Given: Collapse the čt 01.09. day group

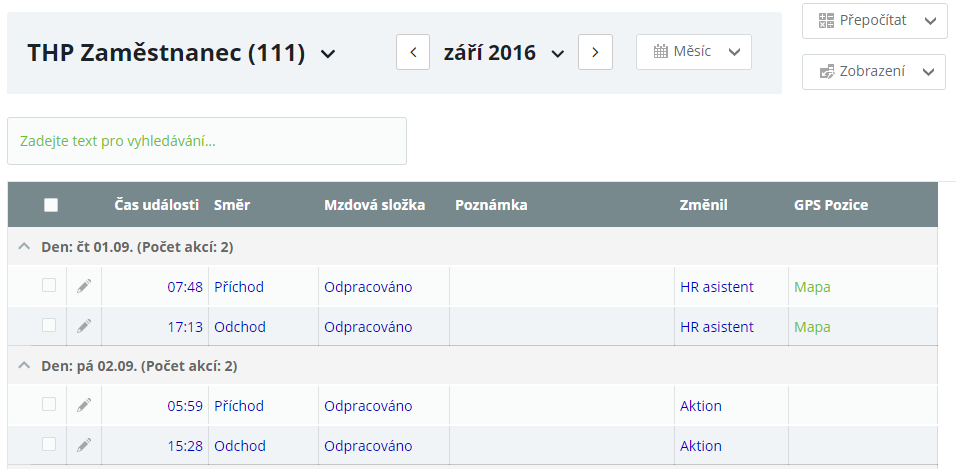Looking at the screenshot, I should pyautogui.click(x=24, y=246).
